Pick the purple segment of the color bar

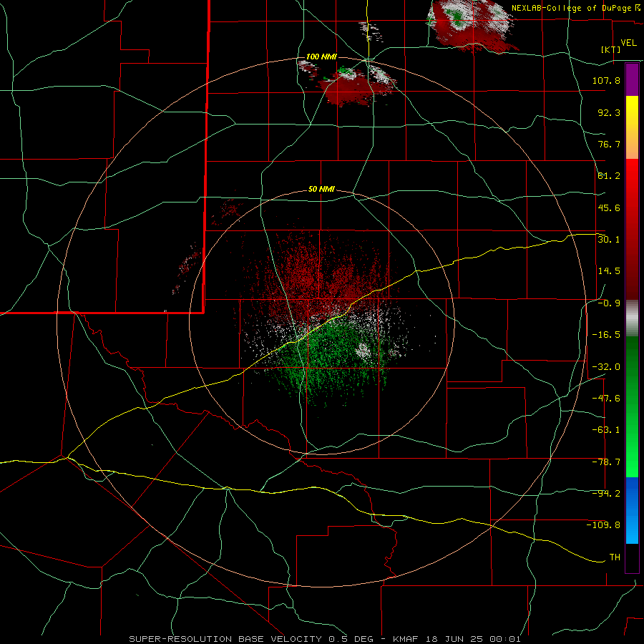click(632, 79)
